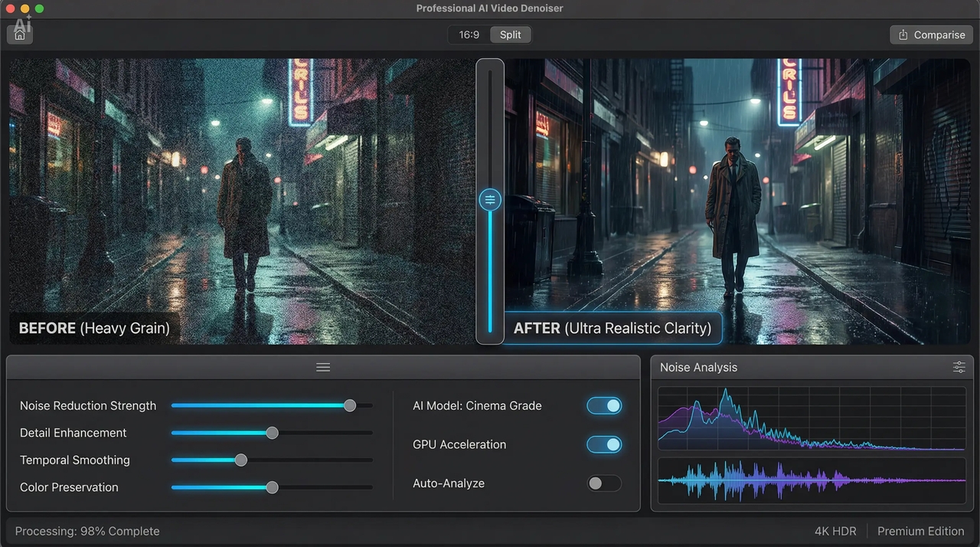980x547 pixels.
Task: Click the 4K HDR status label
Action: tap(835, 531)
